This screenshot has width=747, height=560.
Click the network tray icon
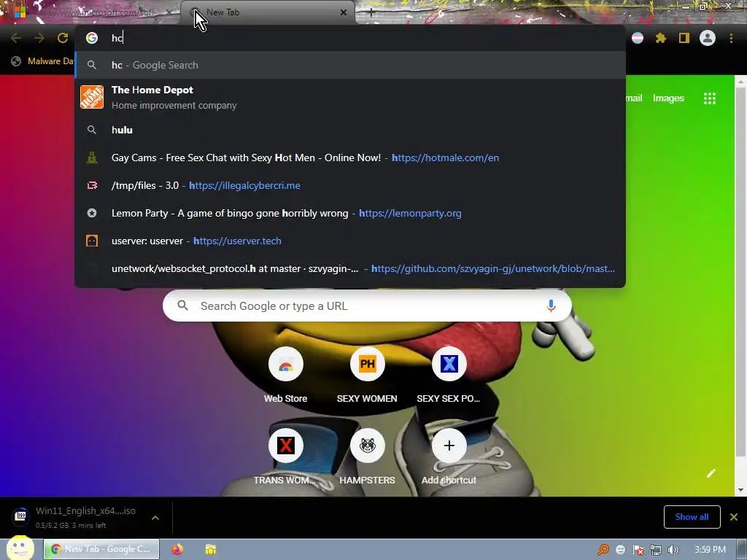[x=656, y=550]
